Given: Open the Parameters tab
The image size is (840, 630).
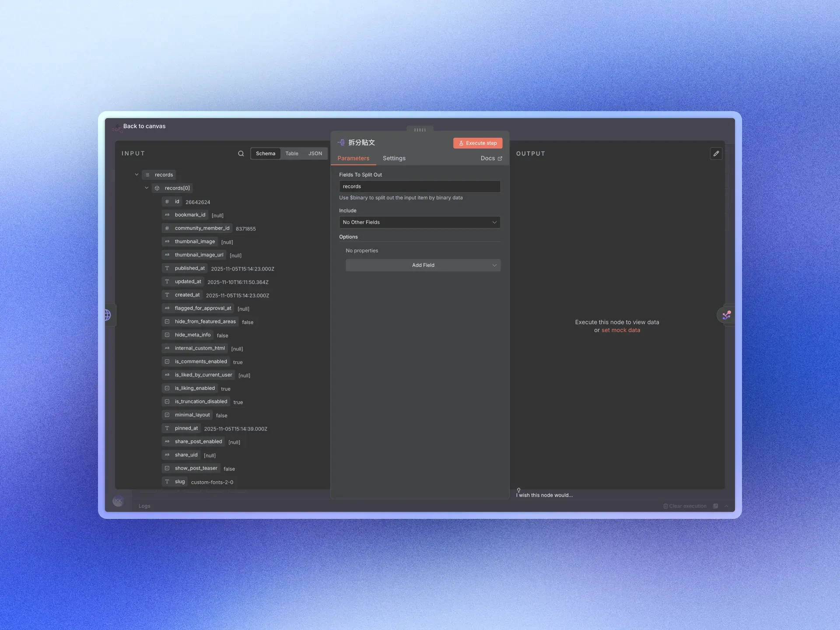Looking at the screenshot, I should 353,158.
